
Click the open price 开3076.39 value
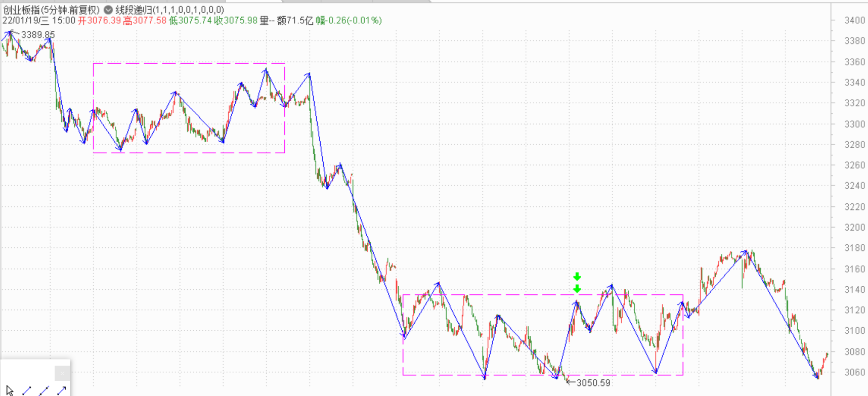99,21
